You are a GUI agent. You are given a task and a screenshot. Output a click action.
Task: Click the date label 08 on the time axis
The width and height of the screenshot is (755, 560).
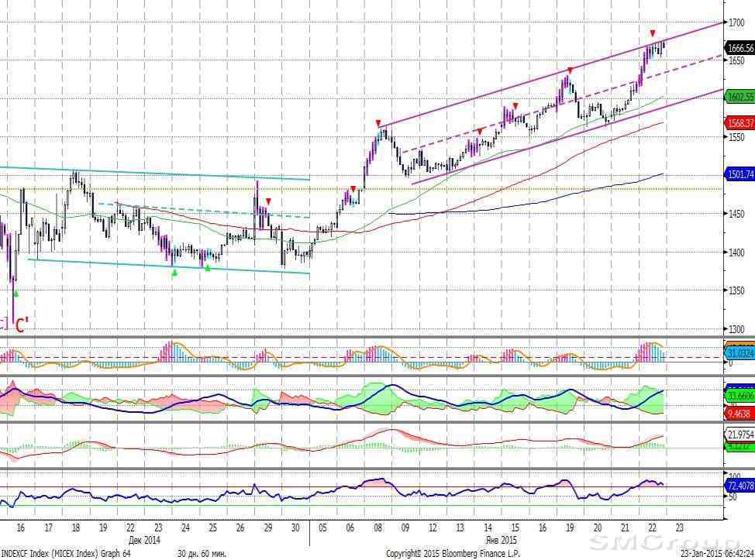tap(378, 527)
